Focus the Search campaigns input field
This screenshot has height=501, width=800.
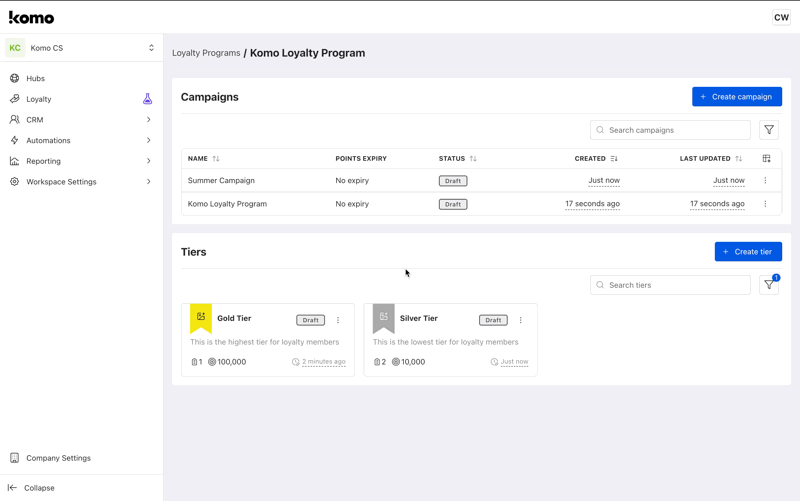click(x=676, y=130)
